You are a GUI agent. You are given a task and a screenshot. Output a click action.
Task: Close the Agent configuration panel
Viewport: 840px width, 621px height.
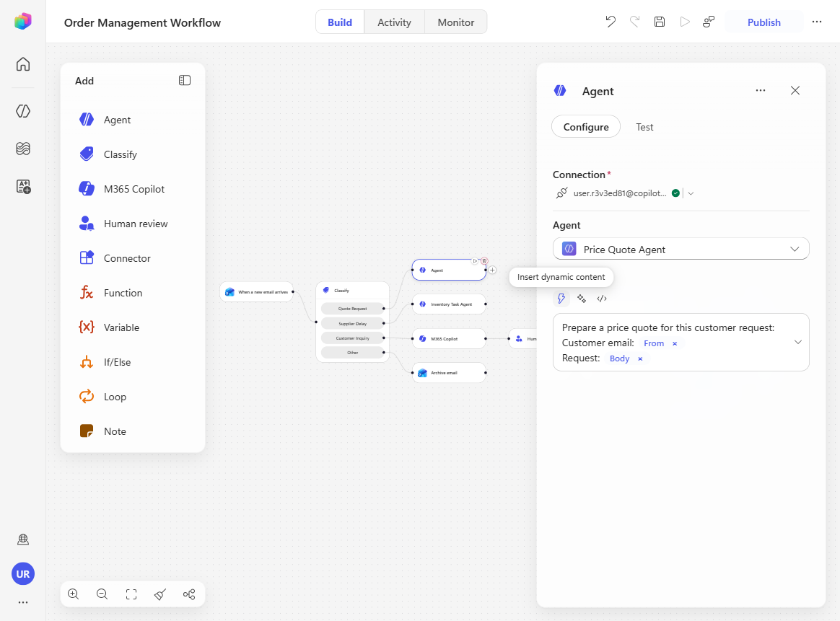[795, 90]
